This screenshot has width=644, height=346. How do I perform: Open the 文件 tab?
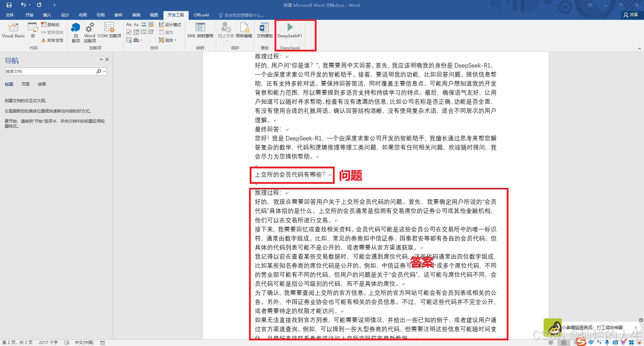(x=10, y=15)
